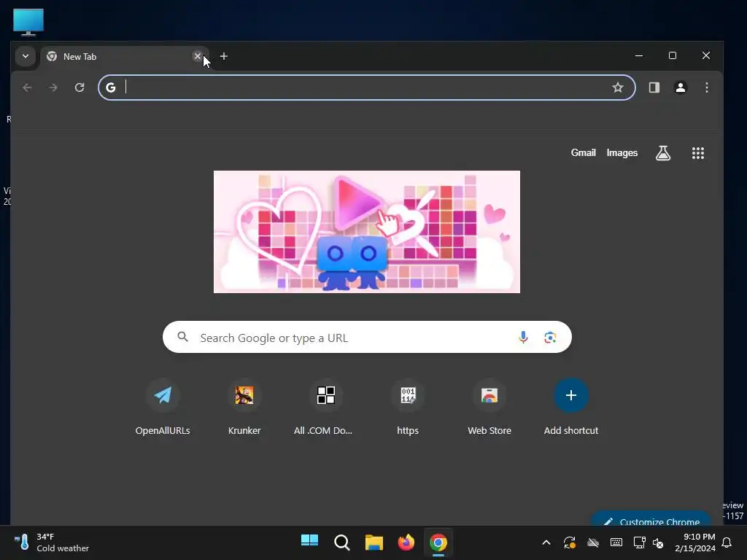Show hidden system tray icons
The width and height of the screenshot is (747, 560).
(546, 542)
